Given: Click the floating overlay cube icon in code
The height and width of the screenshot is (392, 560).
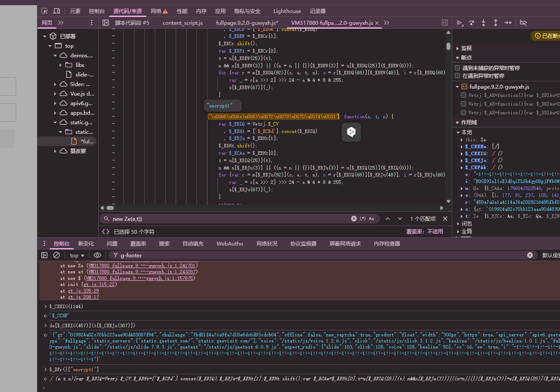Looking at the screenshot, I should [x=351, y=132].
